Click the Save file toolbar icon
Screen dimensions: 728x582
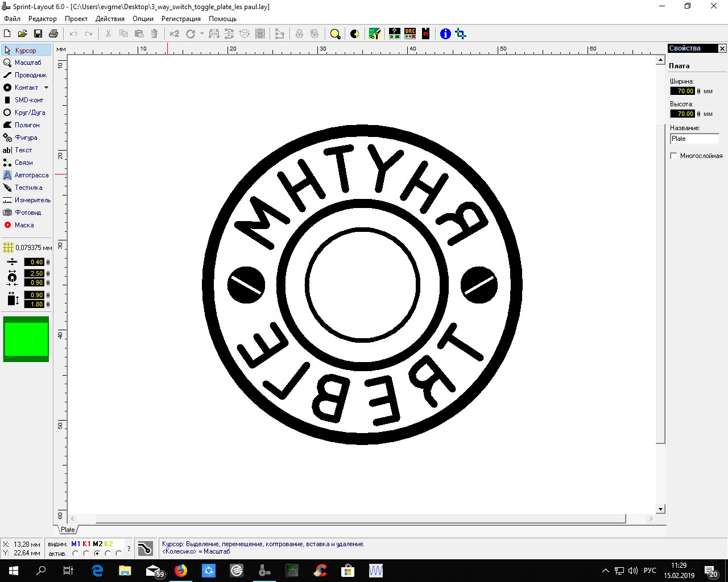(x=38, y=34)
